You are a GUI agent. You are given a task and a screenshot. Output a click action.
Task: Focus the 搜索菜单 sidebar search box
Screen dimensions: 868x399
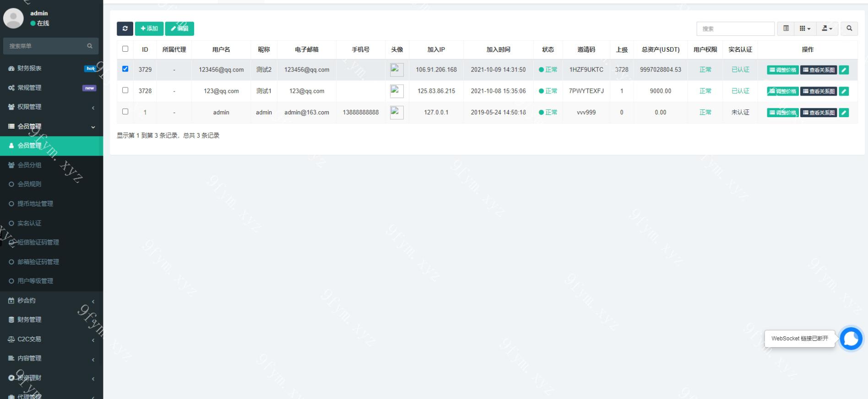click(x=43, y=46)
